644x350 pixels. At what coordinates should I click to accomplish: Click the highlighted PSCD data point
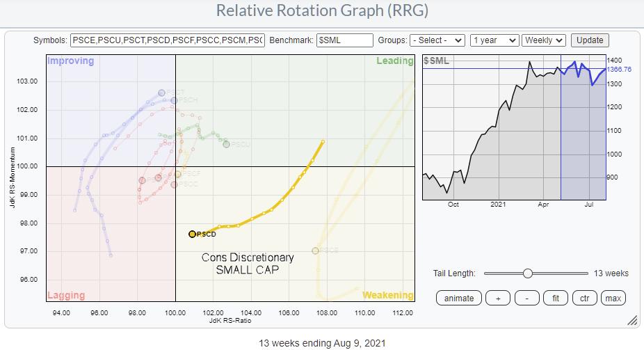point(193,234)
